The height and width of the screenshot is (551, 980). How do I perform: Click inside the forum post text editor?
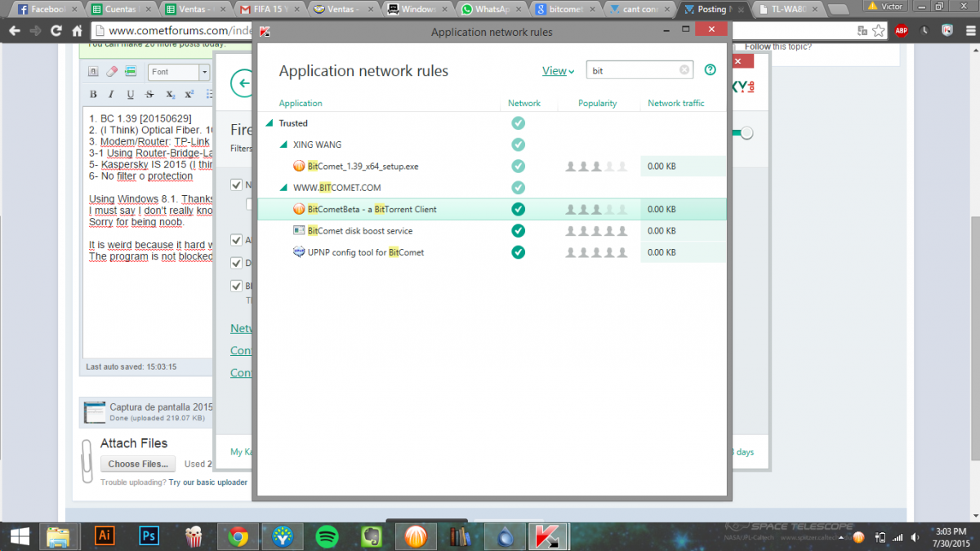pos(147,233)
